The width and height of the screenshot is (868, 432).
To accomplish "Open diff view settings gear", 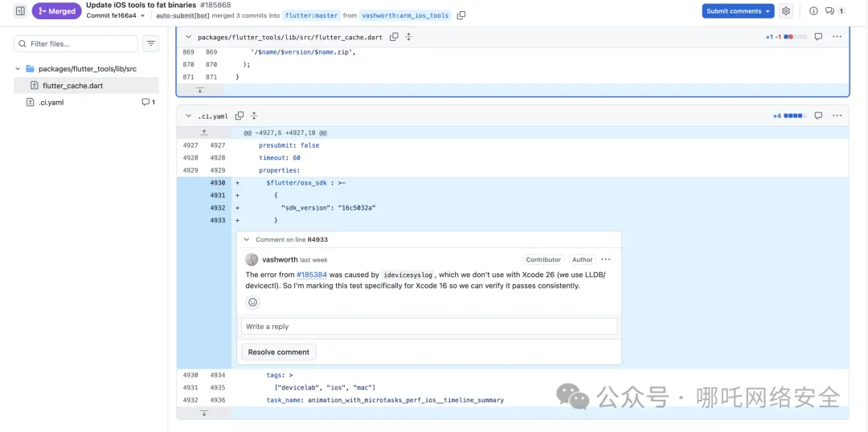I will [x=786, y=11].
